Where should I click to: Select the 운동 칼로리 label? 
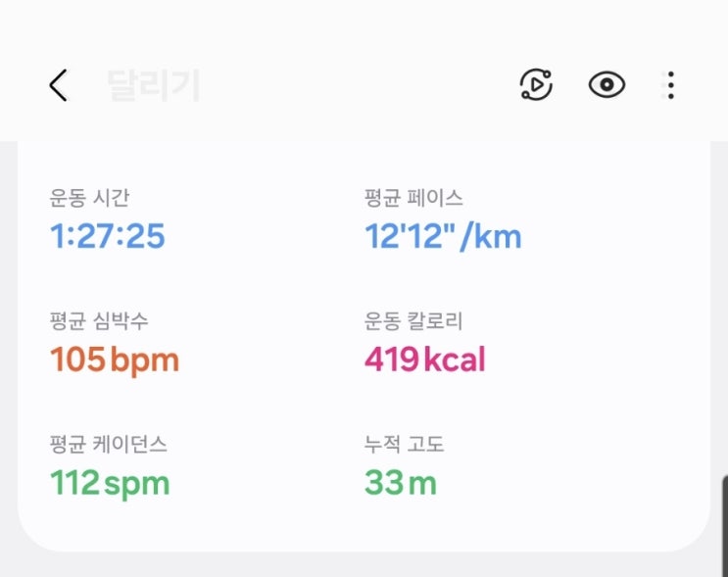pos(413,321)
